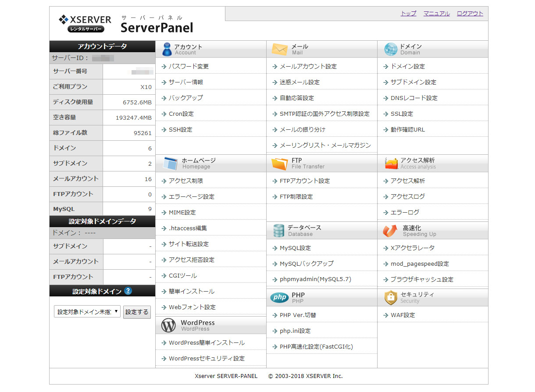
Task: Click the XSERVER logo in header
Action: (85, 24)
